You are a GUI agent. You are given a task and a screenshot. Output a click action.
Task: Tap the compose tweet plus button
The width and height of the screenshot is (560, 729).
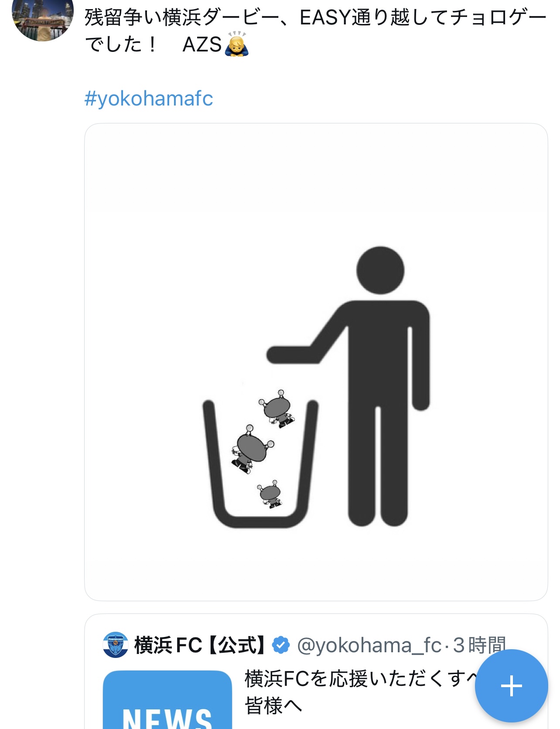511,686
